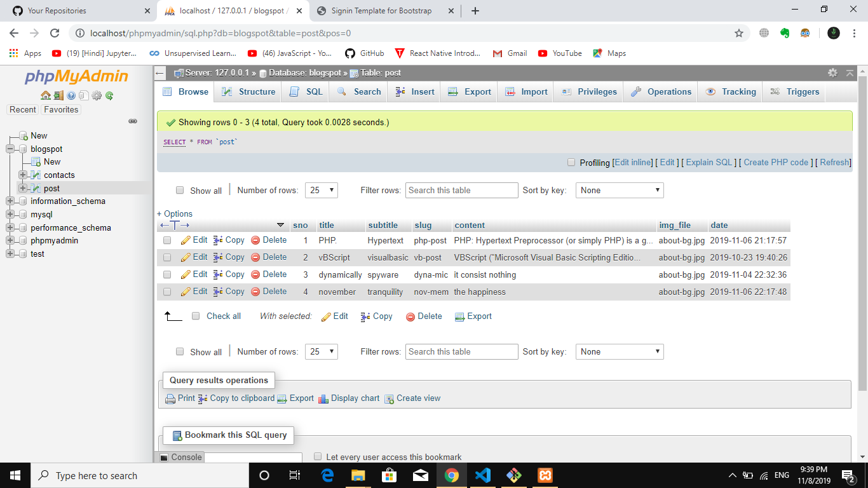Expand the information_schema database node
Image resolution: width=868 pixels, height=488 pixels.
(x=10, y=201)
